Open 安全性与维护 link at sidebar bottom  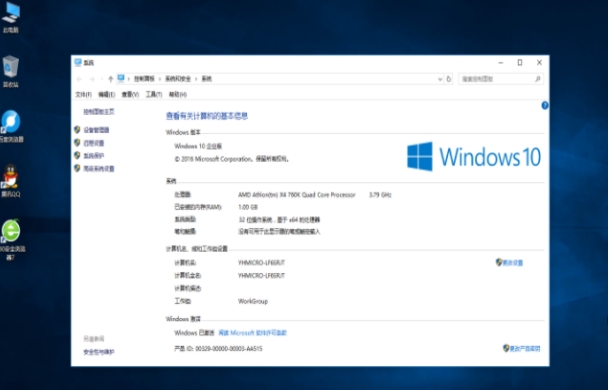[99, 352]
